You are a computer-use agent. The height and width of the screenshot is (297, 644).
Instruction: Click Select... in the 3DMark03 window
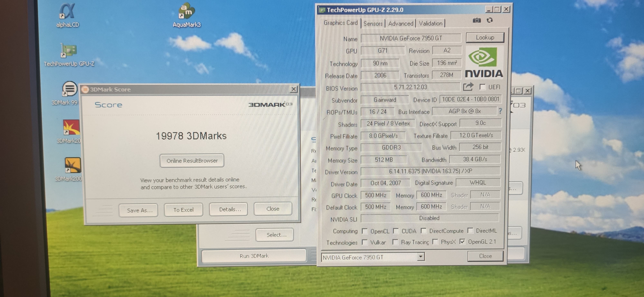275,235
